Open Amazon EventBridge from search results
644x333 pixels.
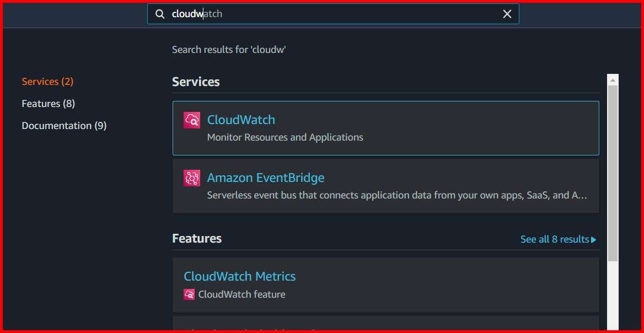[265, 178]
